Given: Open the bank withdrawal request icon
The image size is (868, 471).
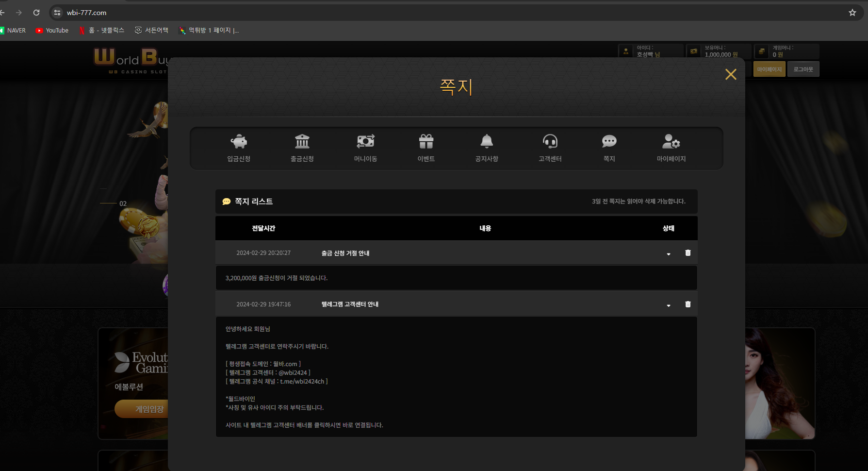Looking at the screenshot, I should 302,142.
